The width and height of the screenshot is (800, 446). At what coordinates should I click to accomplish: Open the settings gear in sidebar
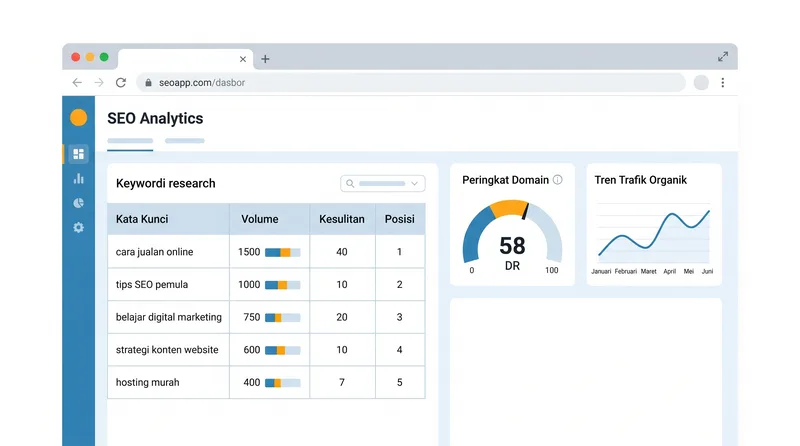click(x=79, y=228)
